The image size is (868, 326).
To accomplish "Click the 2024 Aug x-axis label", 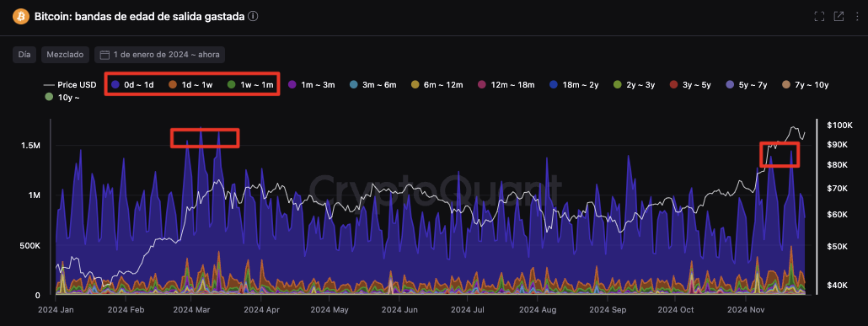I will [x=537, y=310].
